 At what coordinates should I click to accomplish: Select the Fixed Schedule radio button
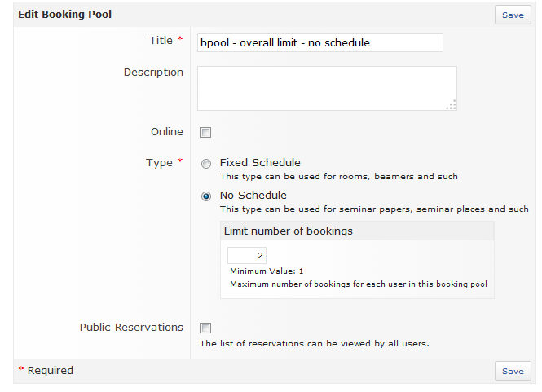click(206, 164)
